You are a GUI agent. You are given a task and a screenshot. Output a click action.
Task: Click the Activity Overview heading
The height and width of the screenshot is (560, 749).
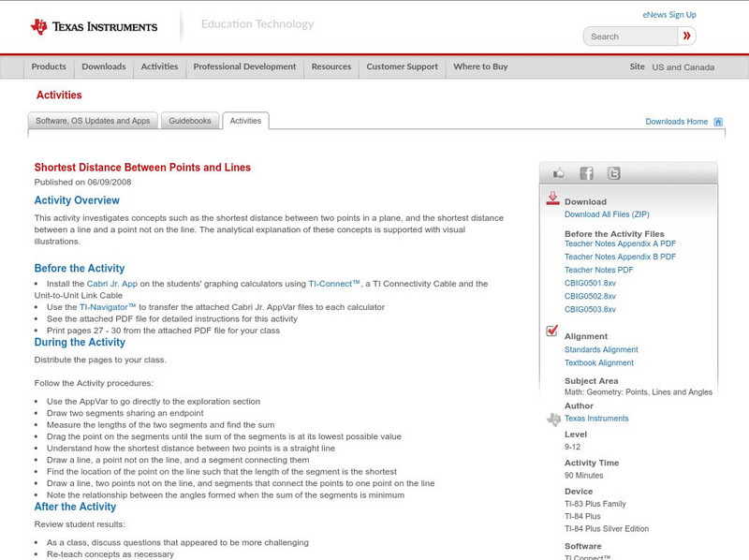pyautogui.click(x=77, y=200)
